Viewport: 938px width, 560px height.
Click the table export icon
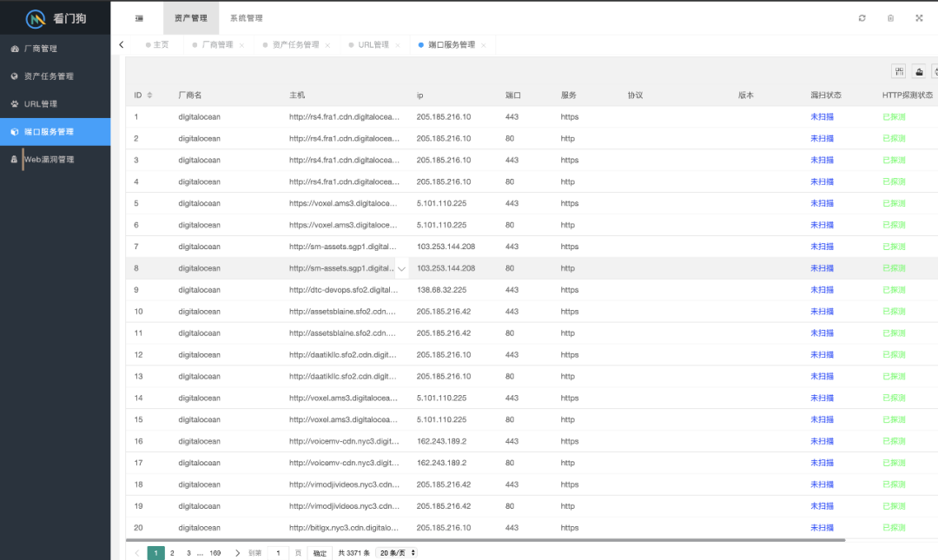point(920,72)
